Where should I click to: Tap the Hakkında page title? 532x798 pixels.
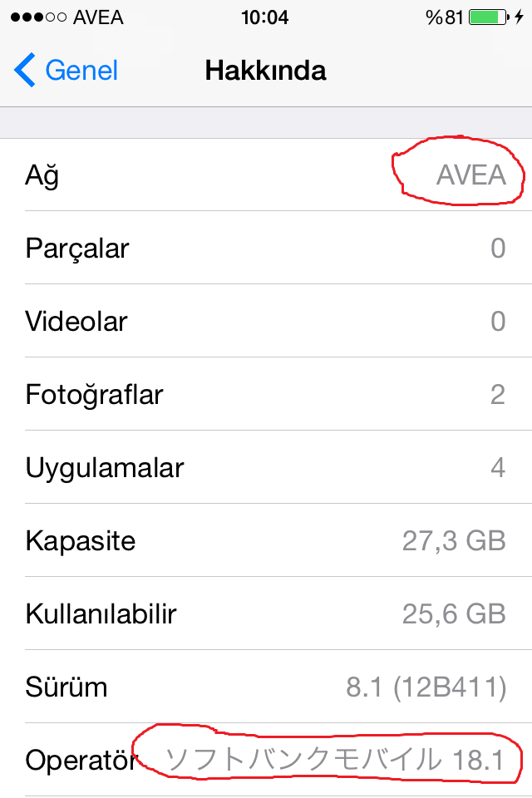coord(265,70)
